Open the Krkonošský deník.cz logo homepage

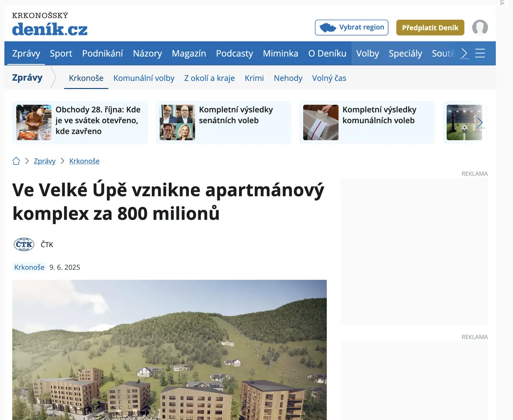pyautogui.click(x=50, y=25)
